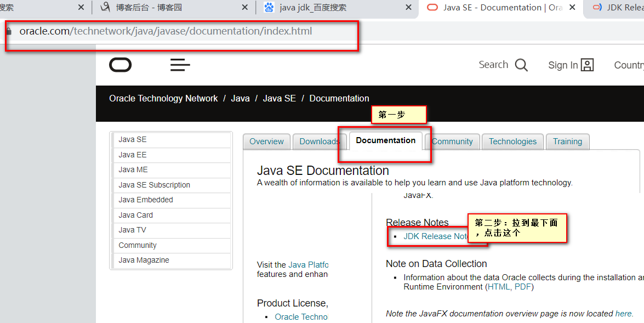Select Java ME in left sidebar
The height and width of the screenshot is (323, 644).
tap(171, 169)
